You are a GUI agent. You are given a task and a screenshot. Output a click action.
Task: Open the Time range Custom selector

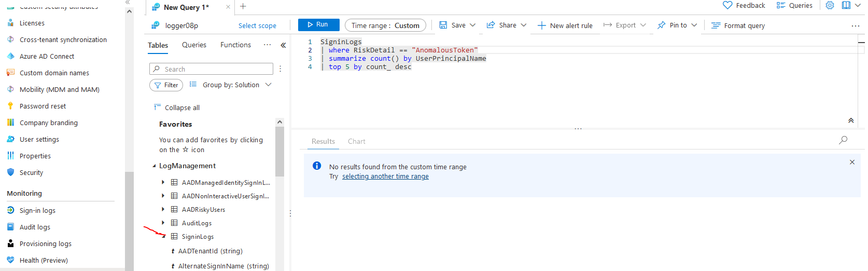click(385, 25)
